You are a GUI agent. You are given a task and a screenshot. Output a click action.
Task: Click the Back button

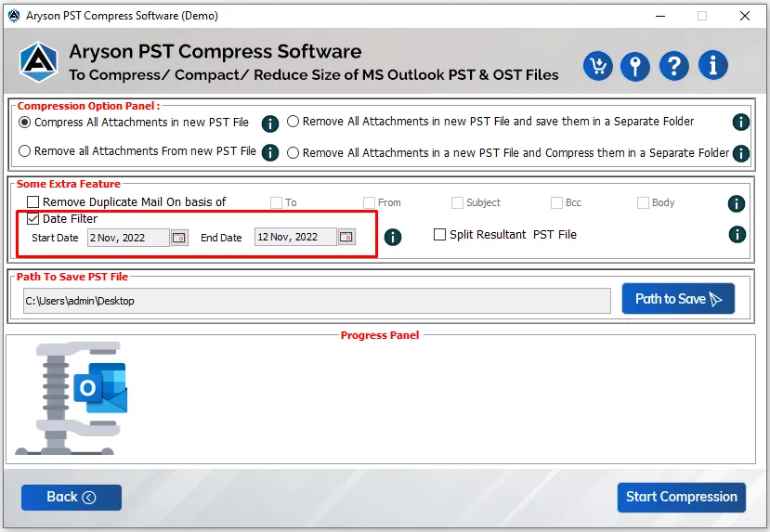click(x=72, y=497)
